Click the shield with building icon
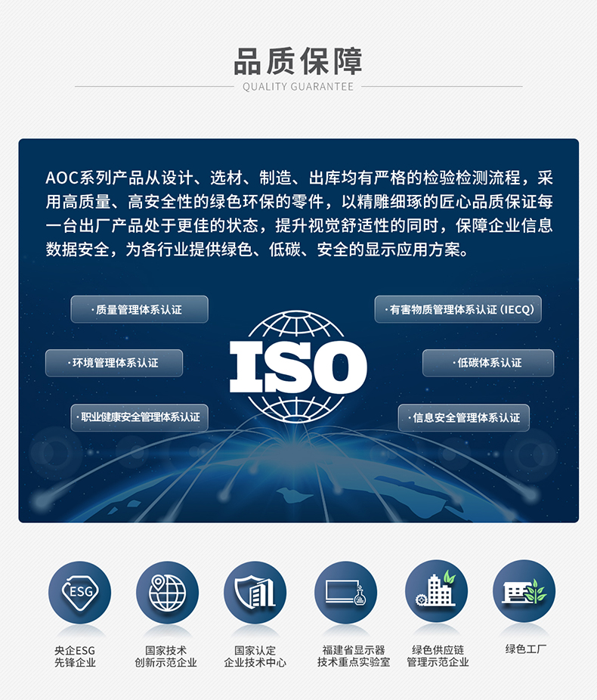Image resolution: width=597 pixels, height=700 pixels. (255, 592)
